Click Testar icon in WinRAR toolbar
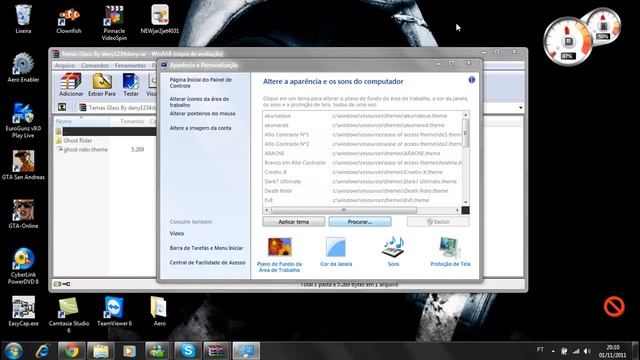This screenshot has height=360, width=640. point(131,85)
